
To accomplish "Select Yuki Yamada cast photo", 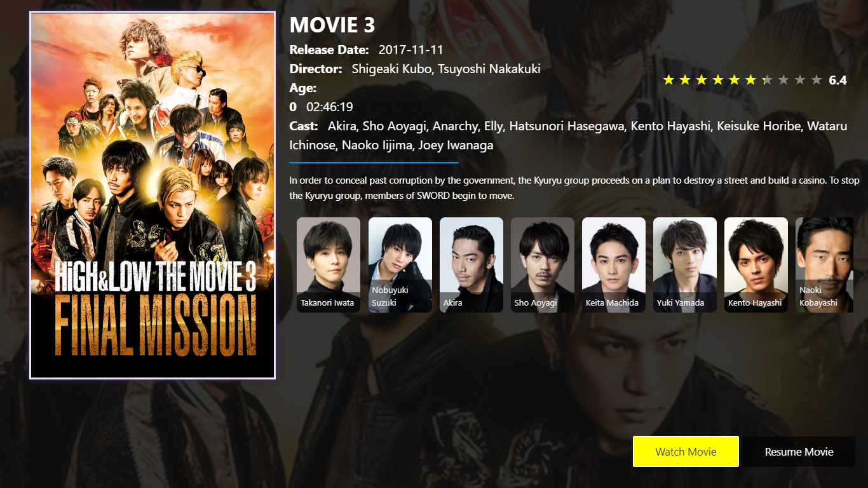I will point(685,265).
